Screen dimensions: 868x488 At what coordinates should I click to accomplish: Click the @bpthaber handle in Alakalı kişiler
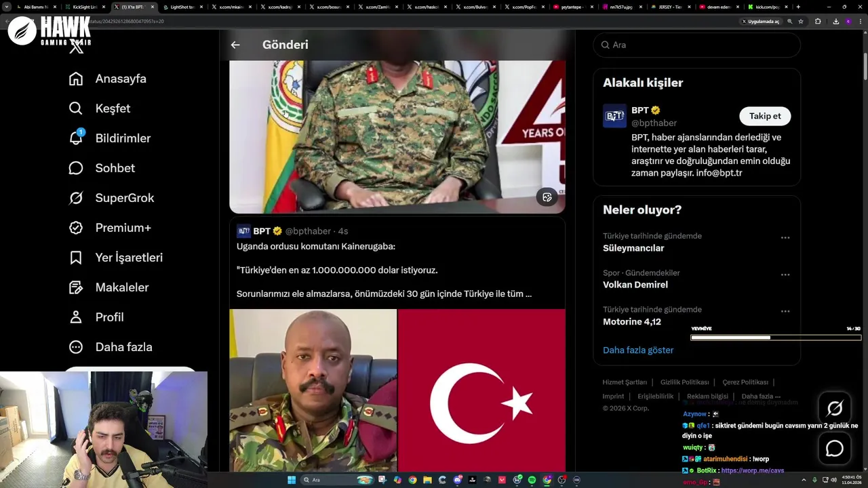pos(654,123)
